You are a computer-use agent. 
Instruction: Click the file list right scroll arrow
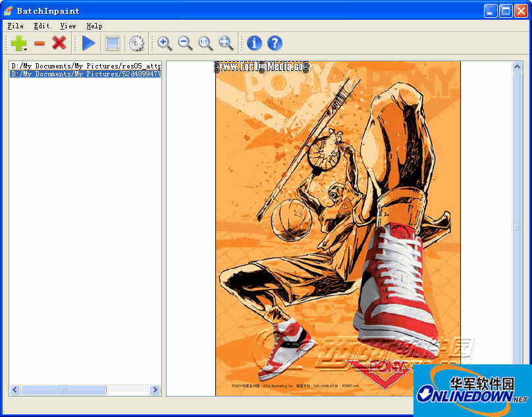pyautogui.click(x=155, y=389)
